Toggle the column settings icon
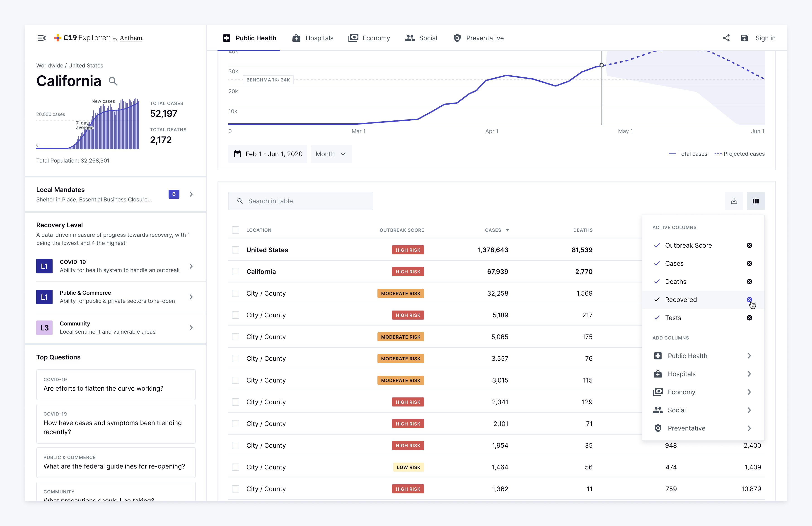 click(x=755, y=201)
